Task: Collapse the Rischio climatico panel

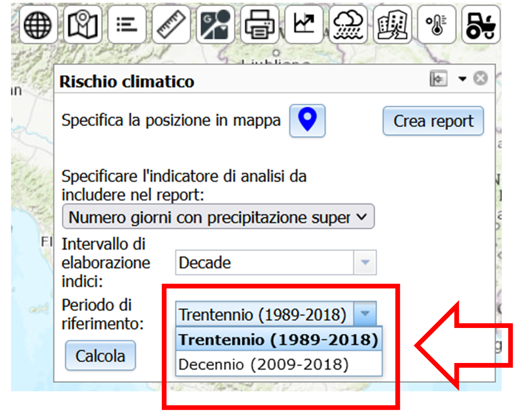Action: (x=438, y=78)
